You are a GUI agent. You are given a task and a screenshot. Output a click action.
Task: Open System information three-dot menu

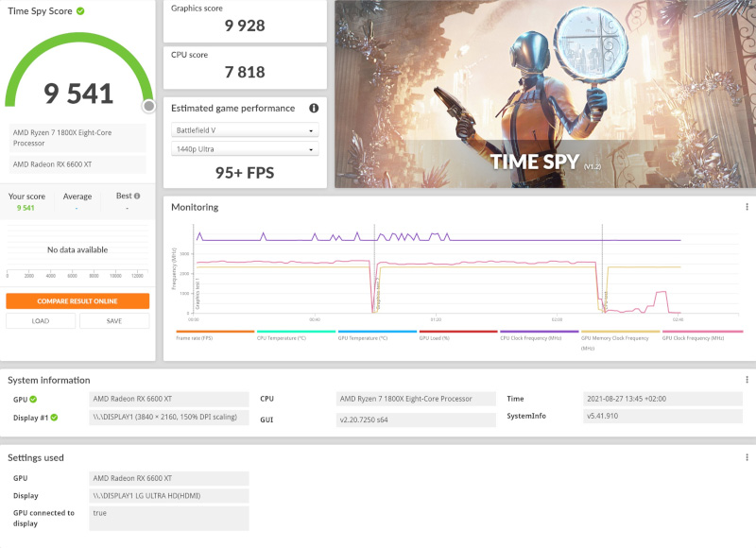pos(747,380)
